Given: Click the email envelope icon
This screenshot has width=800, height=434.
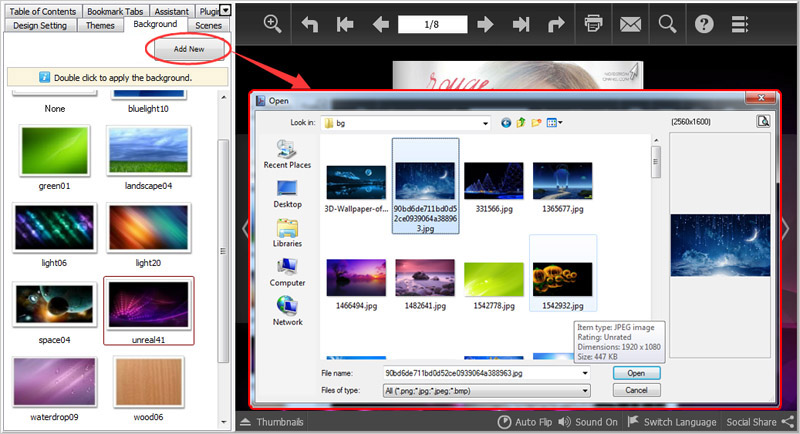Looking at the screenshot, I should 629,23.
